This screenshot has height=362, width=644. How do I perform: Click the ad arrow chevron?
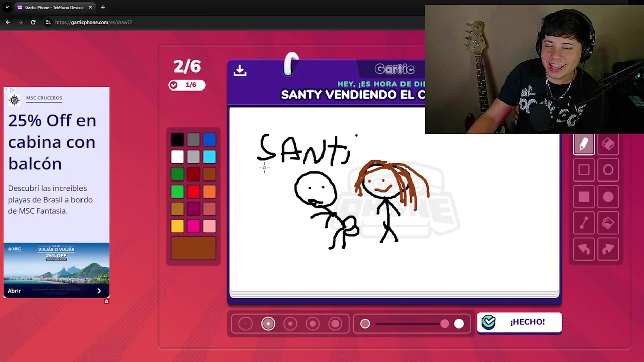[x=99, y=291]
